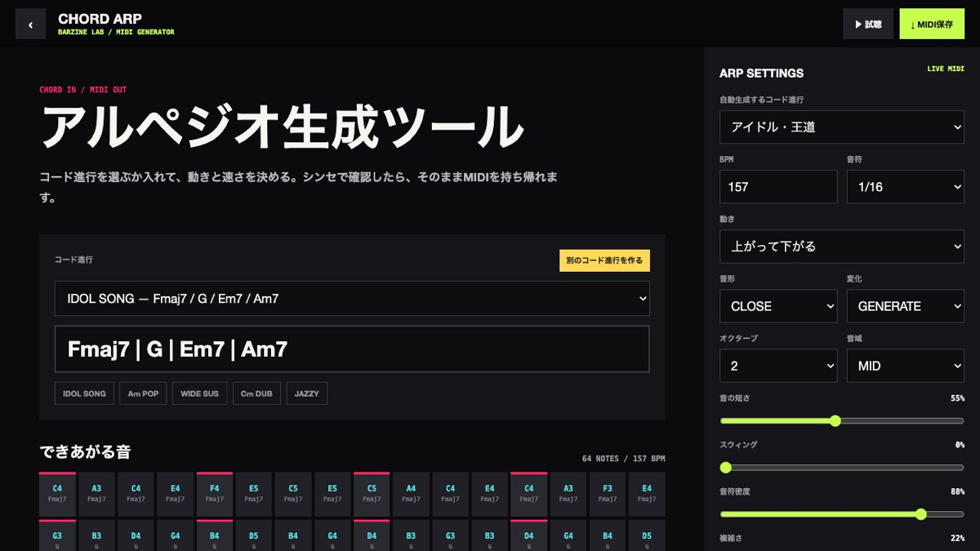Open the 音符 dropdown set to 1/16
Screen dimensions: 980x551
tap(906, 187)
